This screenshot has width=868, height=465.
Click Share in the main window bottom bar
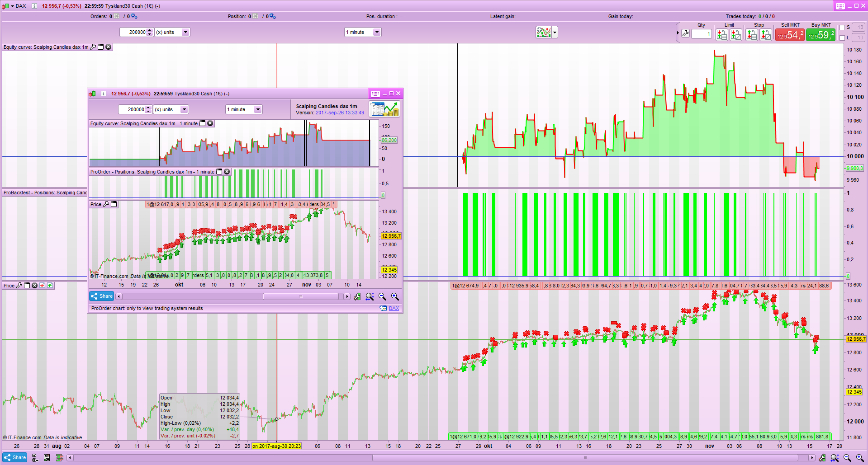(15, 458)
